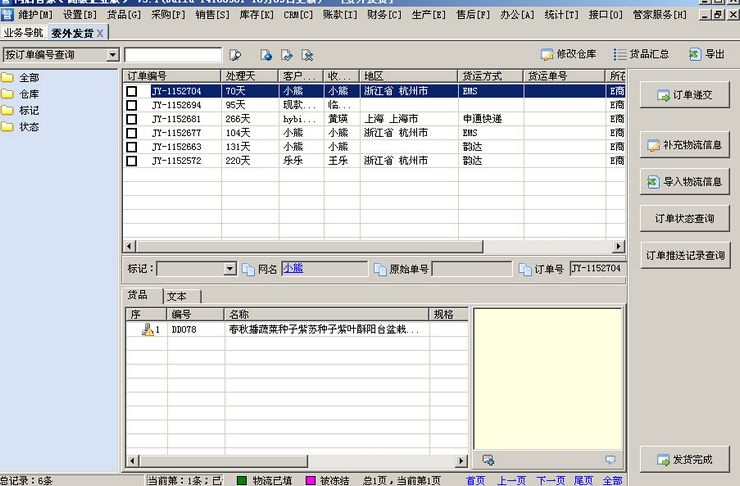
Task: Select the checkbox for order JY-1152572
Action: [x=131, y=161]
